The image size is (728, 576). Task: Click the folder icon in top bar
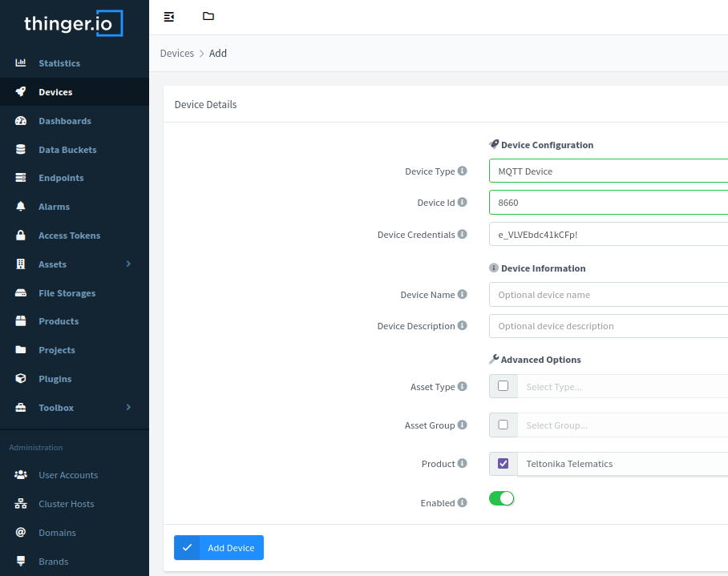(x=208, y=17)
